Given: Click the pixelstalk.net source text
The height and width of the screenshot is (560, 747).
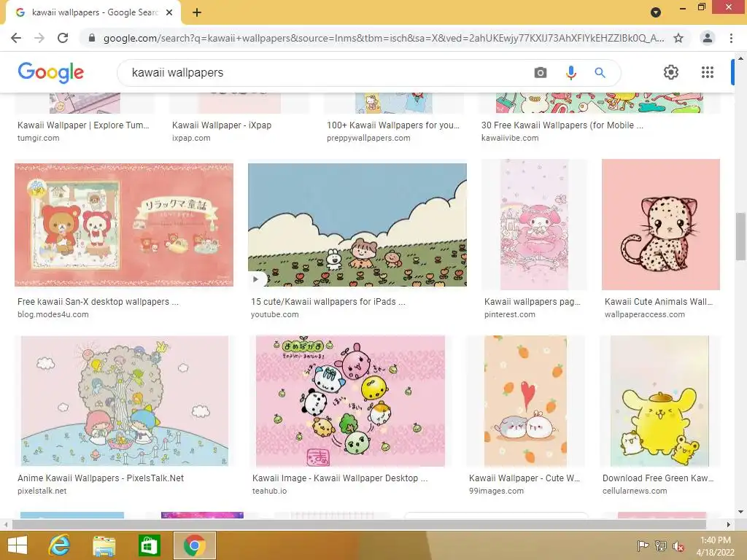Looking at the screenshot, I should point(42,491).
